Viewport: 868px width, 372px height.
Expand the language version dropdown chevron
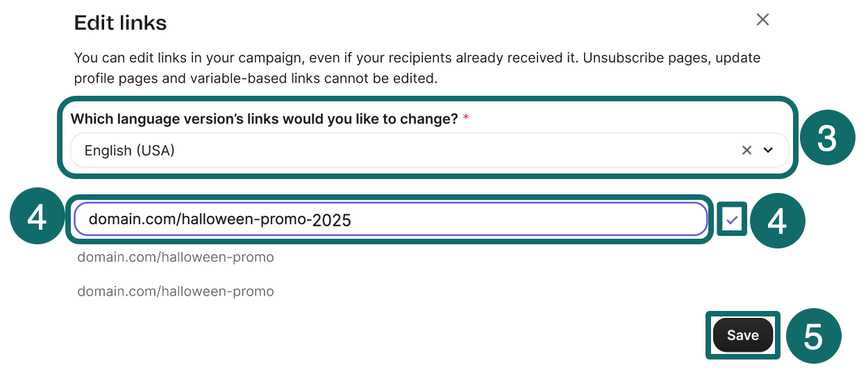coord(768,150)
